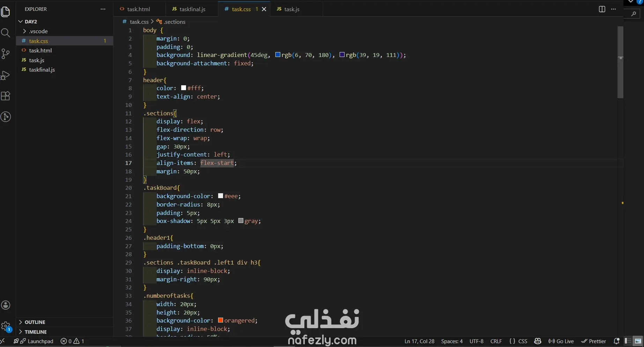Viewport: 644px width, 347px height.
Task: Open the Extensions view
Action: click(6, 96)
